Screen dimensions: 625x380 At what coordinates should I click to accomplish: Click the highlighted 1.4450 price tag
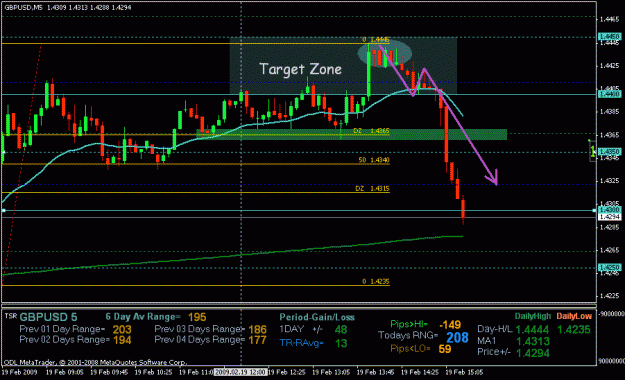tap(609, 37)
